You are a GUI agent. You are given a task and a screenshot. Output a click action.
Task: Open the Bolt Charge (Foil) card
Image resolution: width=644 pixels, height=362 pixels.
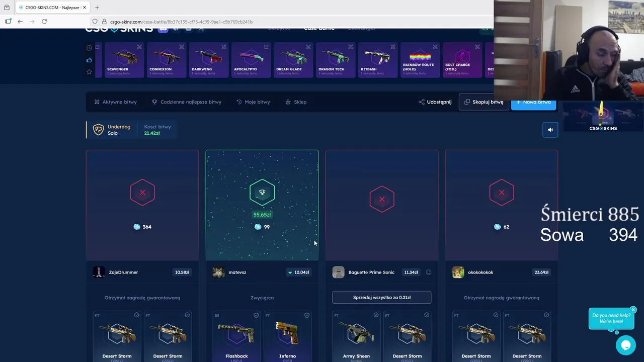click(x=462, y=60)
